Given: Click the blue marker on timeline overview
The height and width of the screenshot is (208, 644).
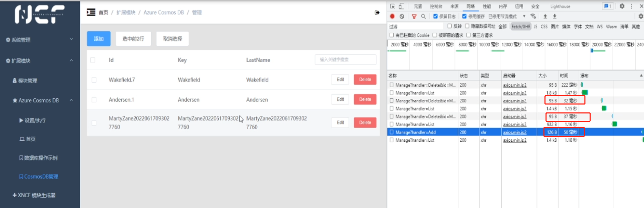Looking at the screenshot, I should (592, 51).
